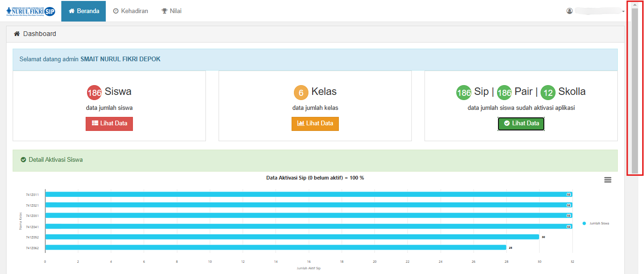The height and width of the screenshot is (274, 644).
Task: Expand the user account dropdown caret
Action: (623, 12)
